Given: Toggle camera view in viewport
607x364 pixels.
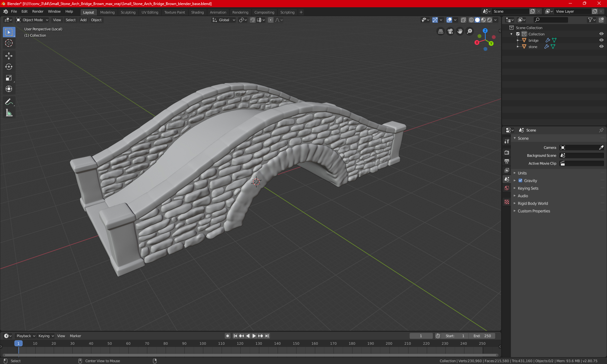Looking at the screenshot, I should click(x=450, y=31).
